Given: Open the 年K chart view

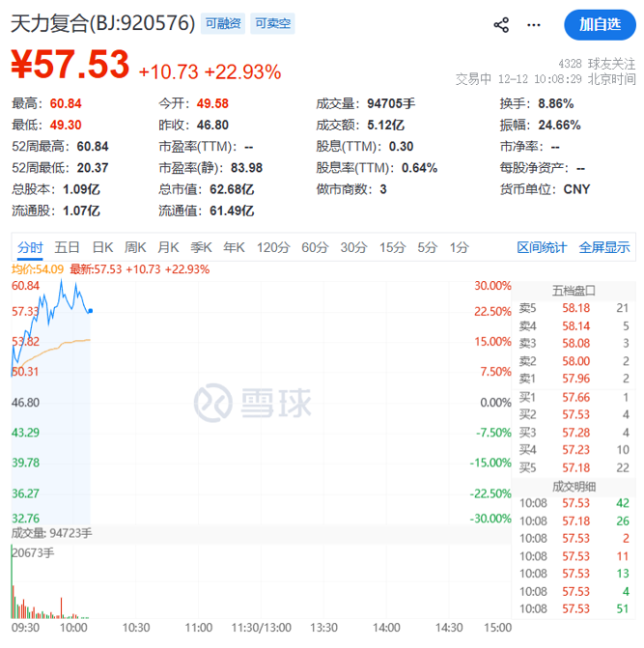Looking at the screenshot, I should tap(234, 247).
